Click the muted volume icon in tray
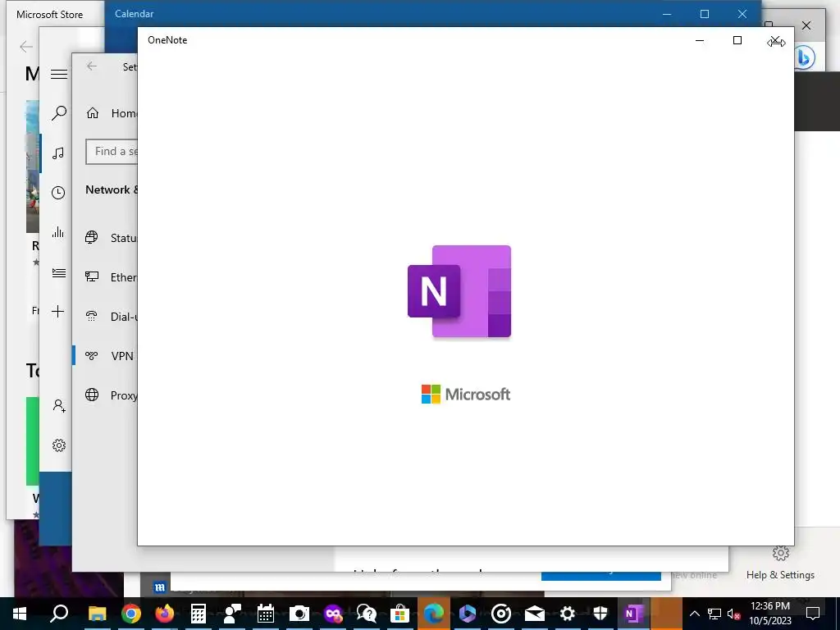The height and width of the screenshot is (630, 840). click(734, 614)
